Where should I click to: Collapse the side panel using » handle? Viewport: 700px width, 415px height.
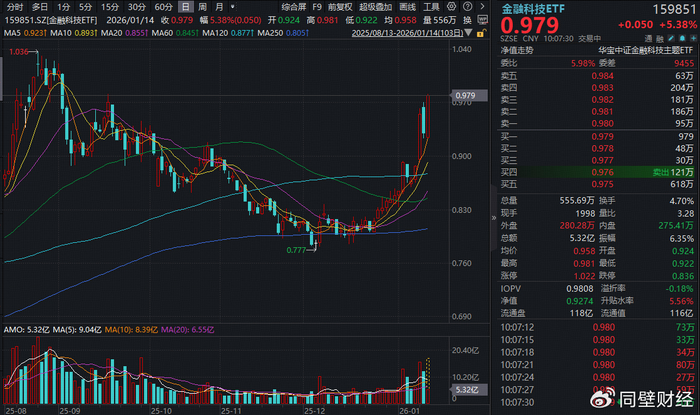494,218
